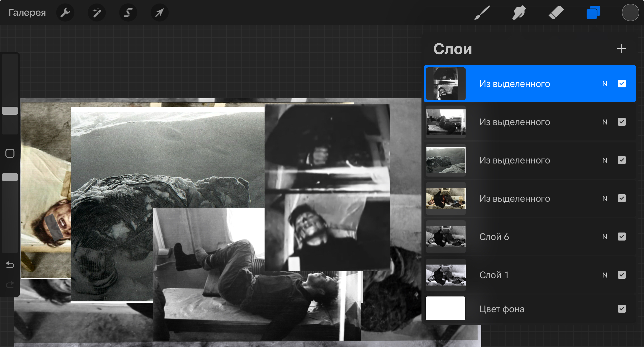Tap the redo arrow in the sidebar
Image resolution: width=644 pixels, height=347 pixels.
pyautogui.click(x=10, y=284)
